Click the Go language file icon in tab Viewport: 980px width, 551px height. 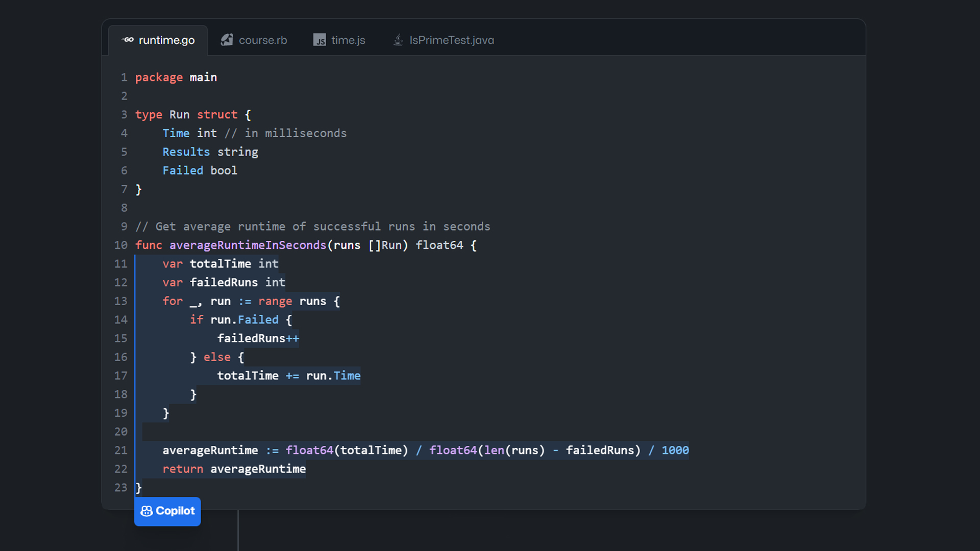(x=128, y=40)
